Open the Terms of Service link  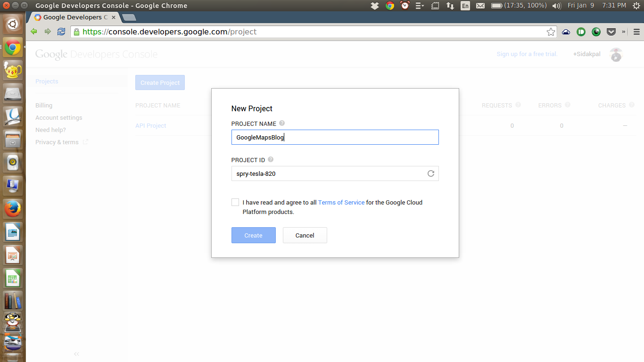[341, 202]
